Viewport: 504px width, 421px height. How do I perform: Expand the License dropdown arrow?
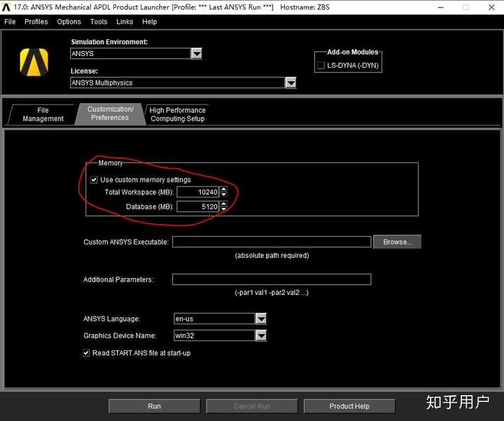(x=290, y=83)
